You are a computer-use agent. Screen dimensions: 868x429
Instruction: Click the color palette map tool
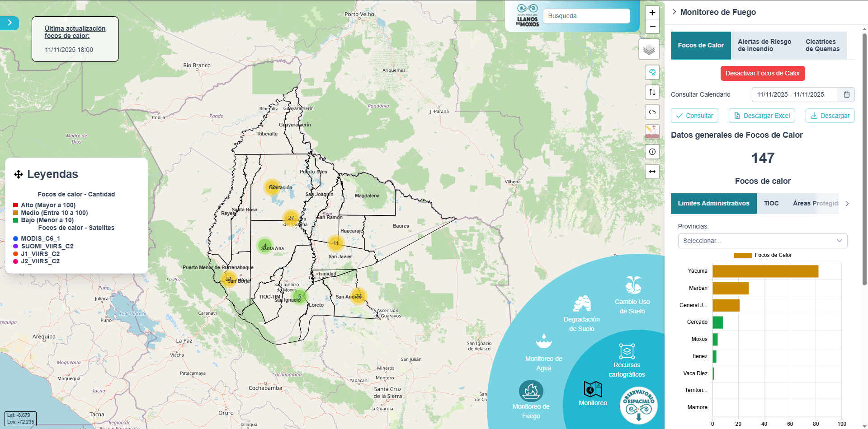tap(652, 72)
